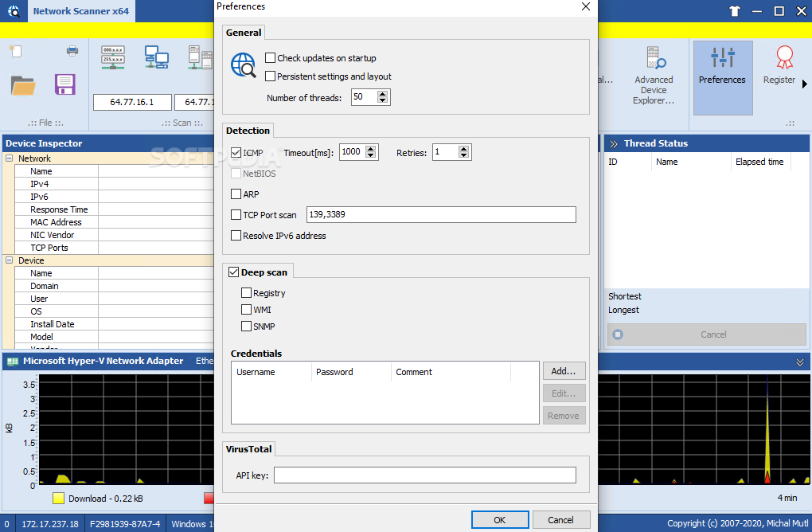This screenshot has height=532, width=812.
Task: Click the VirusTotal section tab header
Action: 248,449
